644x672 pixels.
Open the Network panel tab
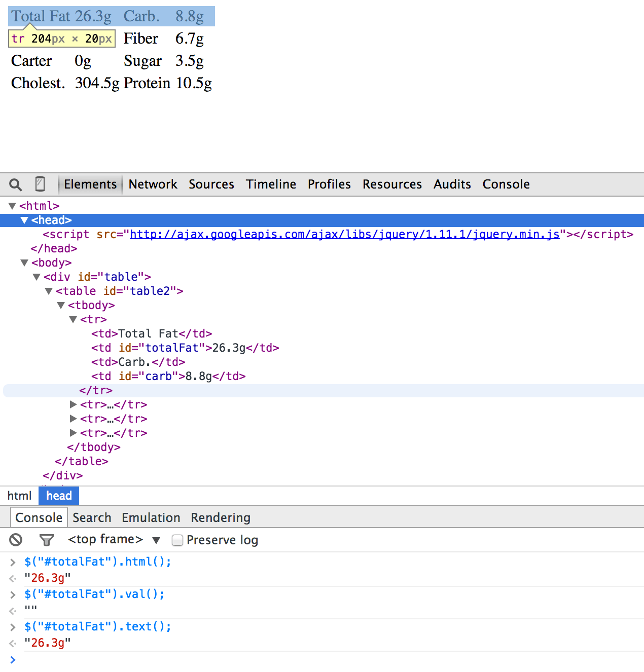[x=153, y=184]
